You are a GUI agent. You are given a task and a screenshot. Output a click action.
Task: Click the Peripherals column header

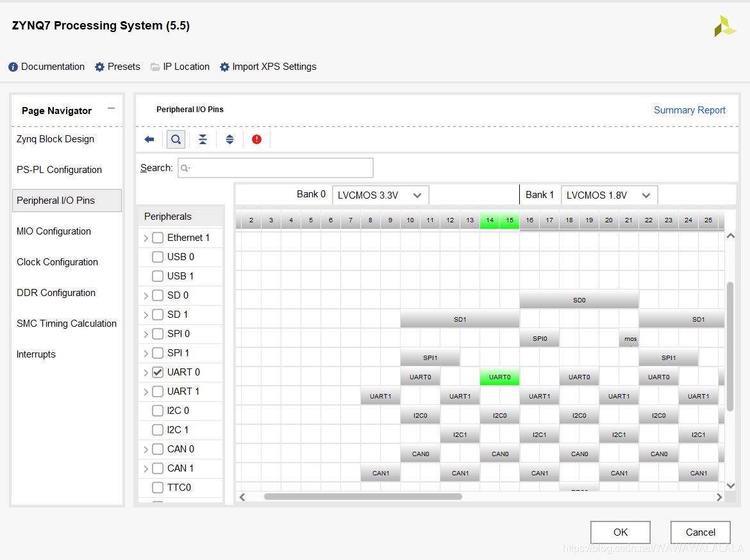tap(181, 216)
